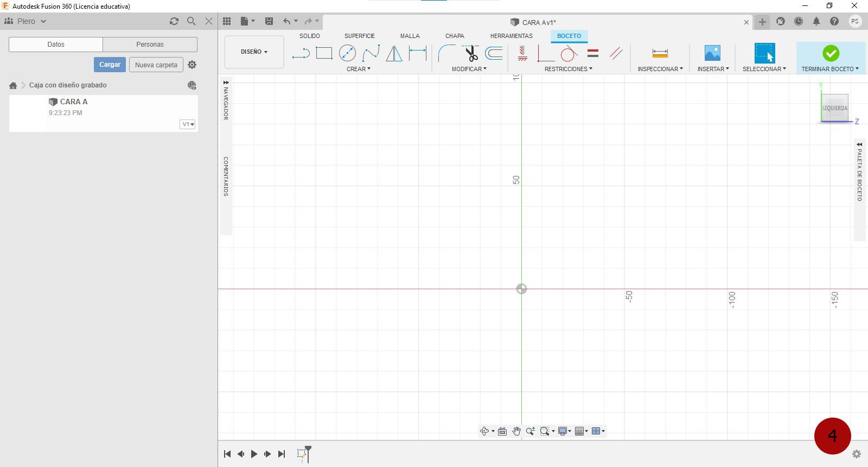
Task: Click the Measure inspect tool
Action: tap(660, 53)
